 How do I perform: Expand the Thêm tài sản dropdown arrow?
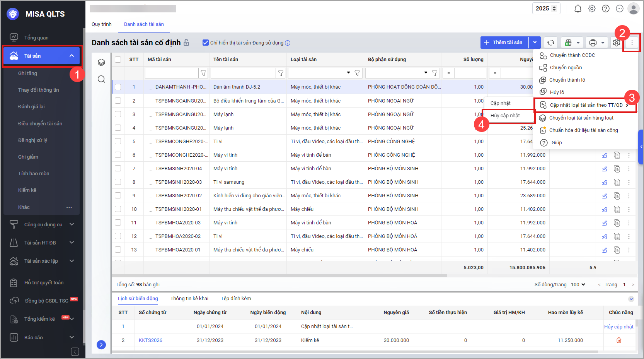(535, 43)
